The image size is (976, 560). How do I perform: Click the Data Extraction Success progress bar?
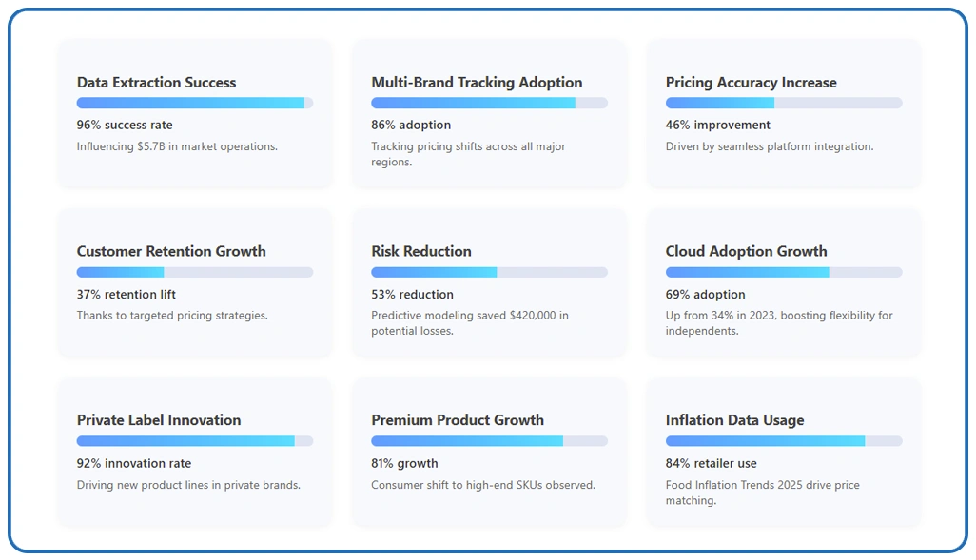(195, 103)
